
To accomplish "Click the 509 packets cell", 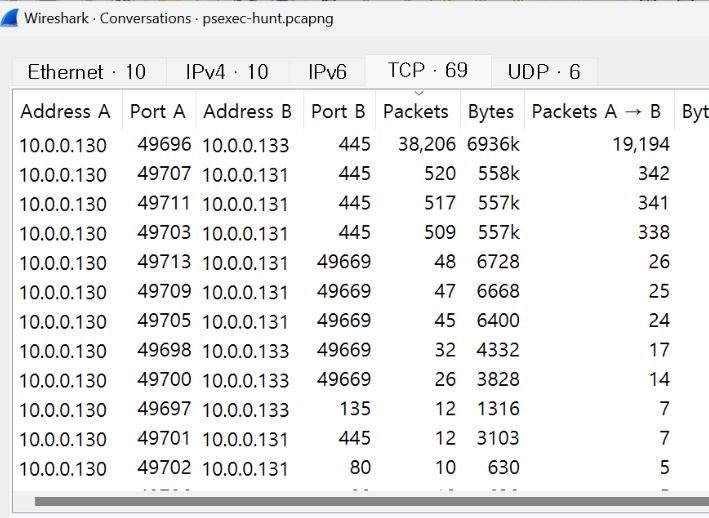I will (440, 233).
